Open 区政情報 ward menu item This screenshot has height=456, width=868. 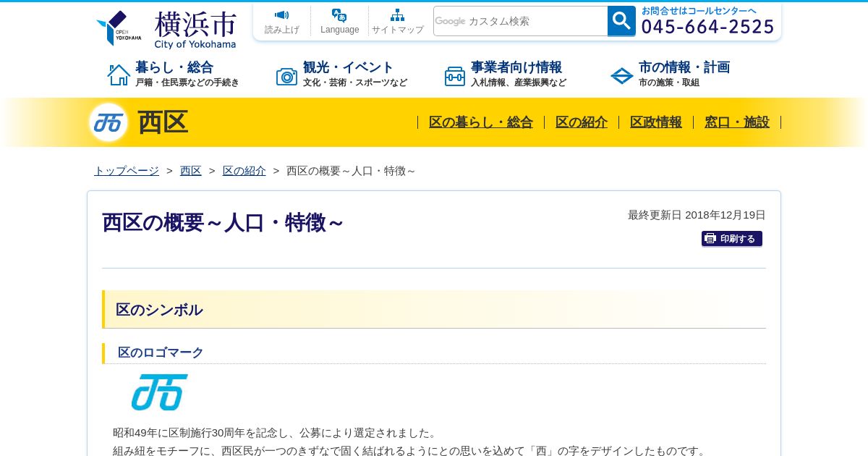(656, 122)
